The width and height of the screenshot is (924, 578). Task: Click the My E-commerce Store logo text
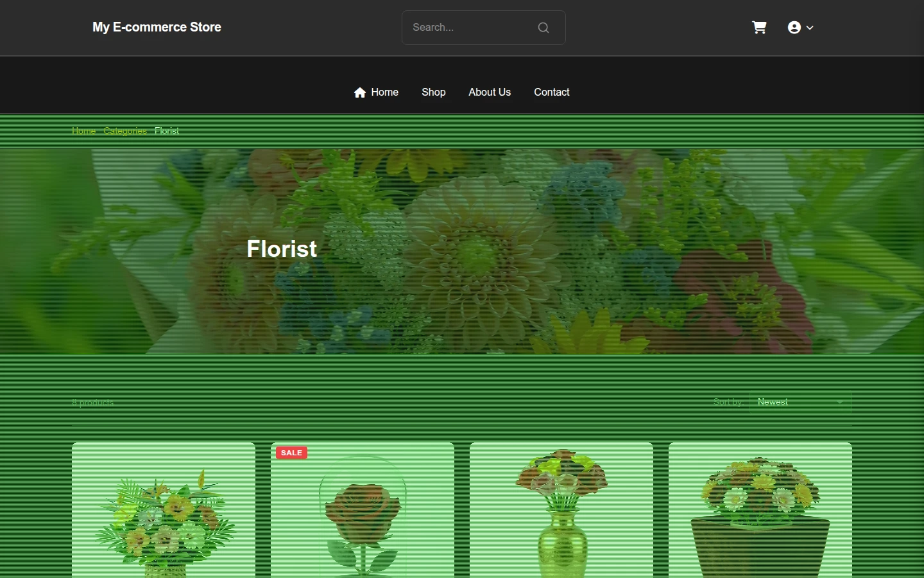(x=157, y=27)
